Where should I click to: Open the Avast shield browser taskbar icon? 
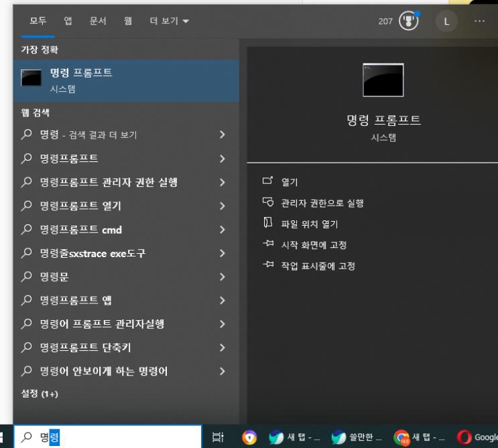[249, 437]
